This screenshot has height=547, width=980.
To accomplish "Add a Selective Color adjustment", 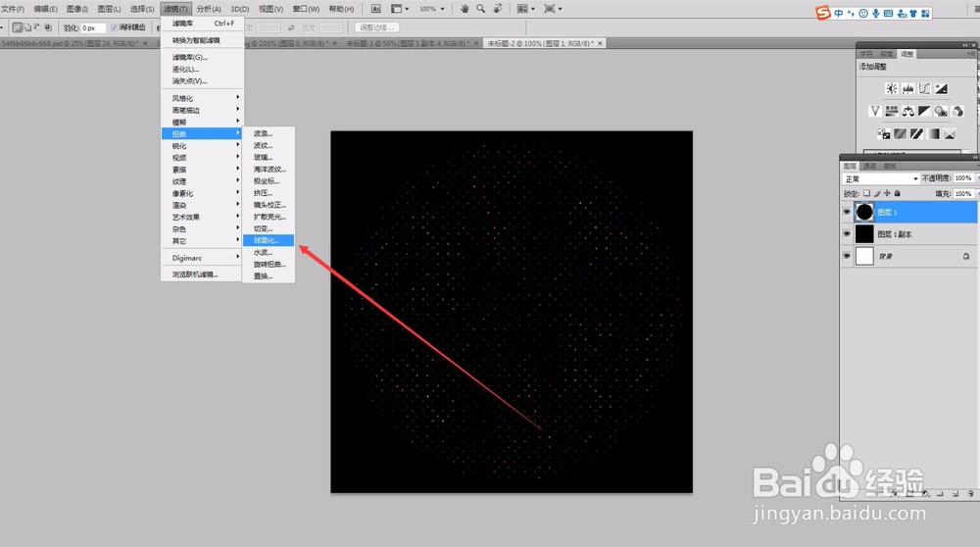I will pyautogui.click(x=950, y=133).
